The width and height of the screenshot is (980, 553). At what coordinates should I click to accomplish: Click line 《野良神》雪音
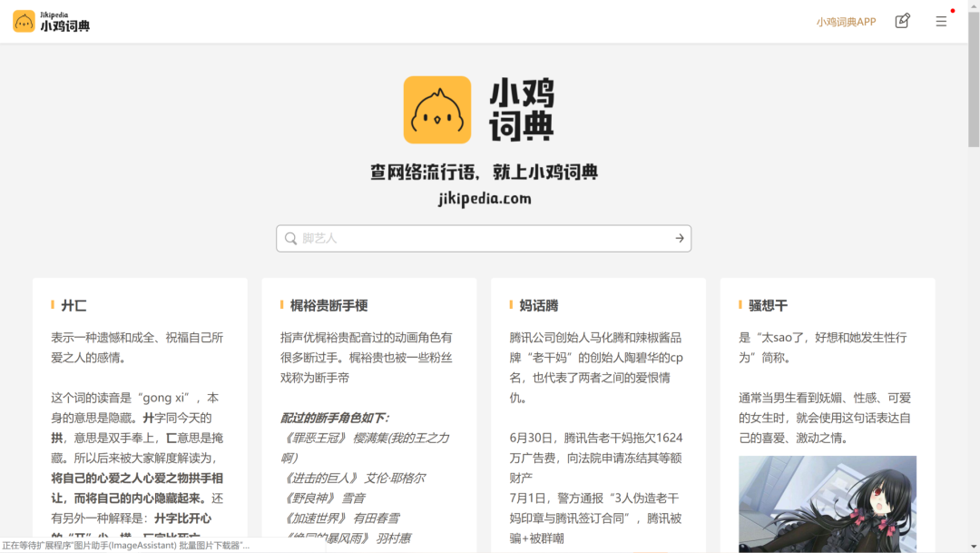click(323, 498)
